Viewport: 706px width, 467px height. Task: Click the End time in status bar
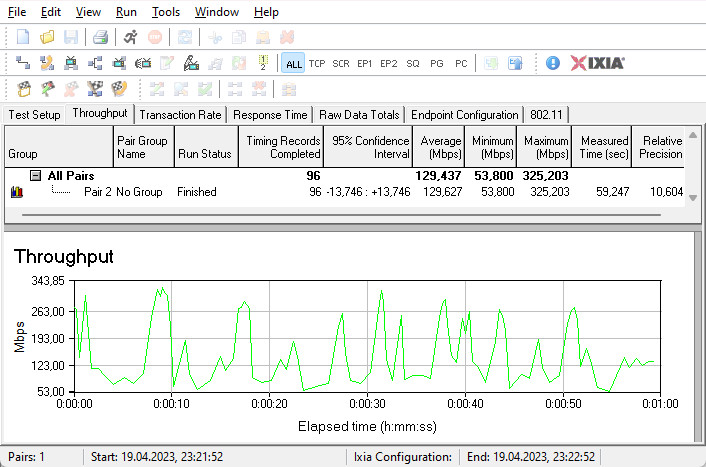click(x=531, y=457)
